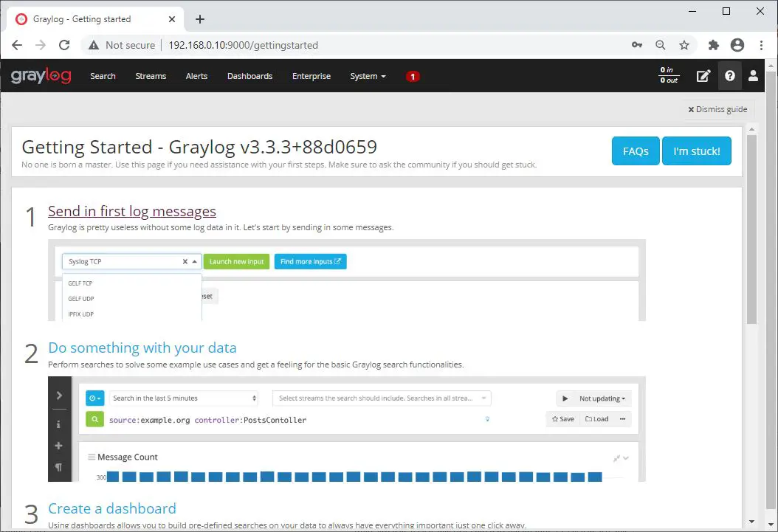The height and width of the screenshot is (532, 778).
Task: Open Do something with your data link
Action: click(x=142, y=348)
